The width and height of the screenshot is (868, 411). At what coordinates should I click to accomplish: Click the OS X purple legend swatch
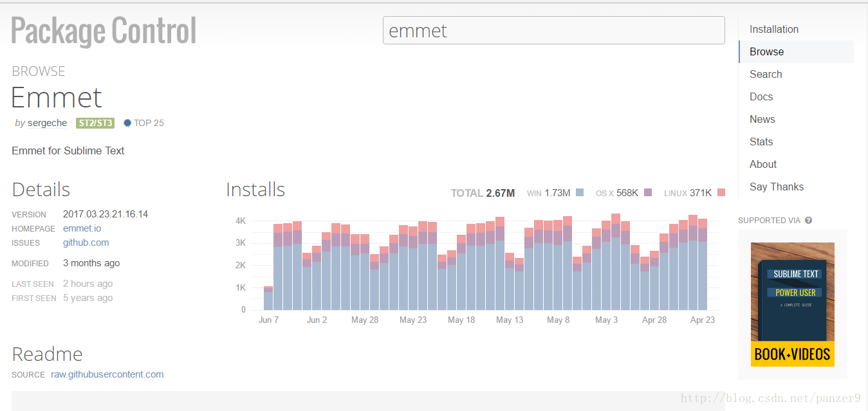(x=648, y=192)
